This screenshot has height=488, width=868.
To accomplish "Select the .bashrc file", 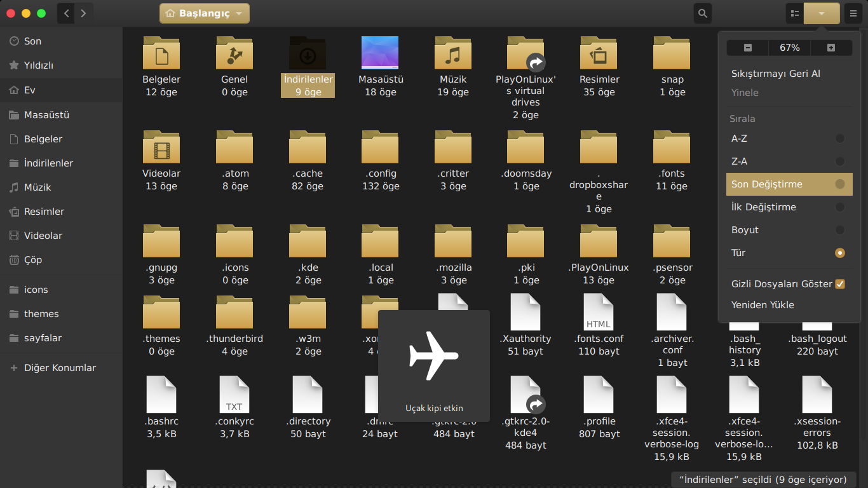I will (x=161, y=395).
